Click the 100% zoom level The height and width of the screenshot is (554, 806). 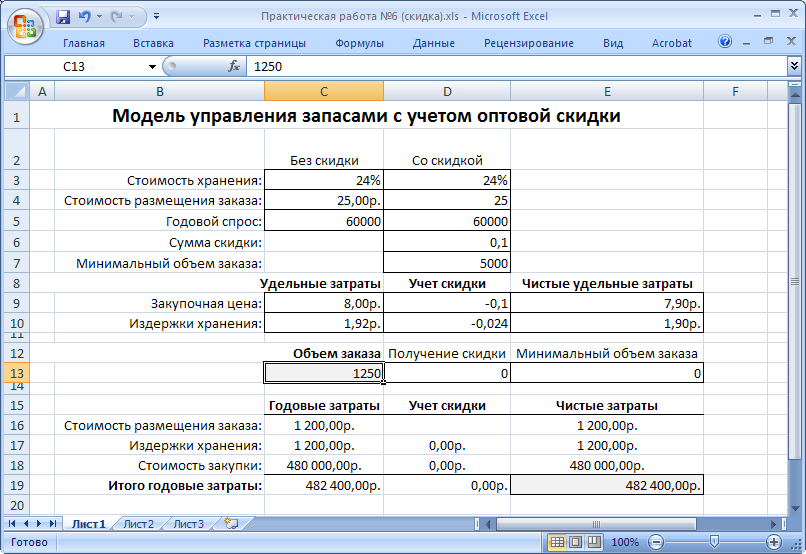pos(625,542)
